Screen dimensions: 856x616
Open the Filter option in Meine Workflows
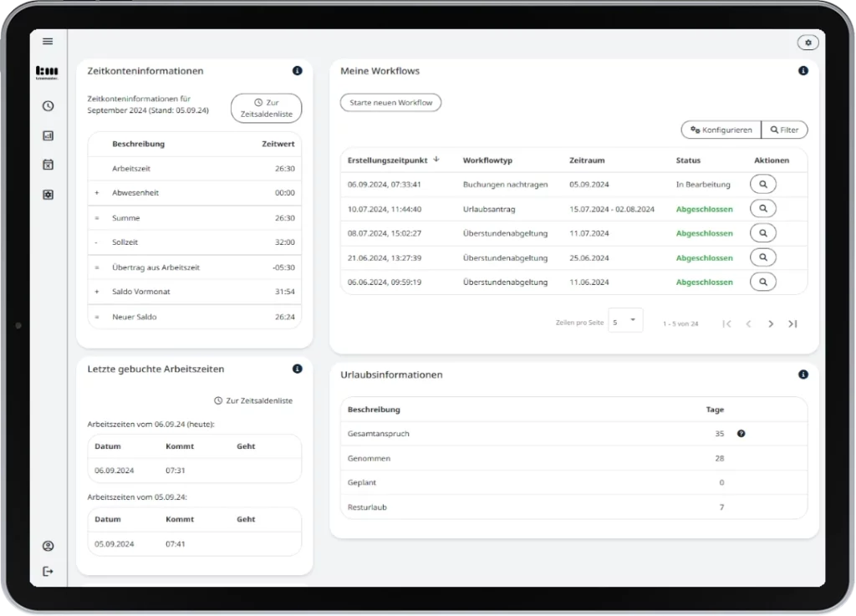point(784,130)
